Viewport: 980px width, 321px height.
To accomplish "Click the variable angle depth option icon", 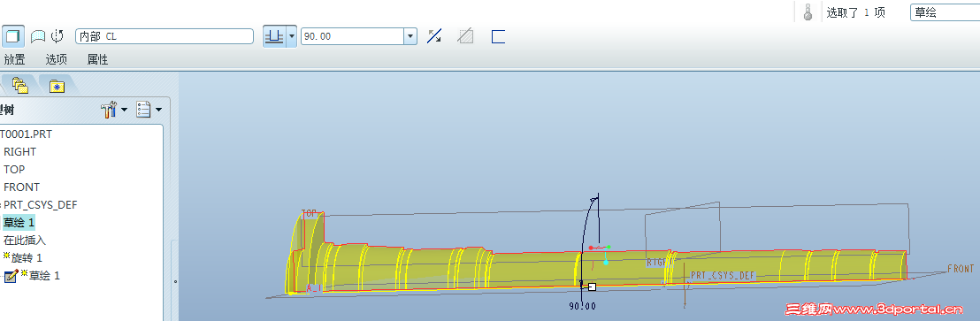I will pyautogui.click(x=274, y=37).
